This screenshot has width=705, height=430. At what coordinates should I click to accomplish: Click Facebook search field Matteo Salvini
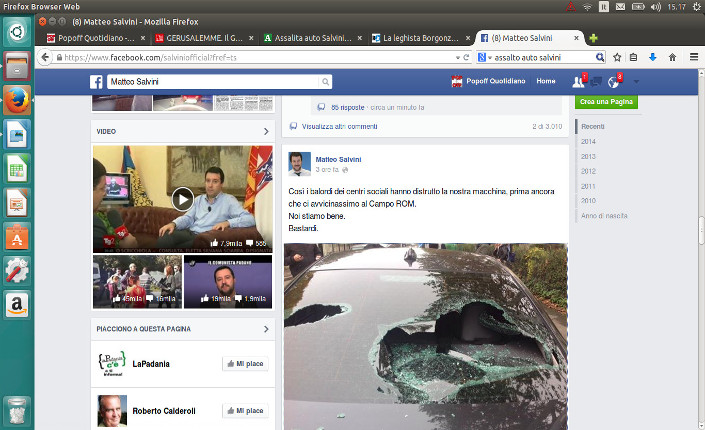point(213,82)
